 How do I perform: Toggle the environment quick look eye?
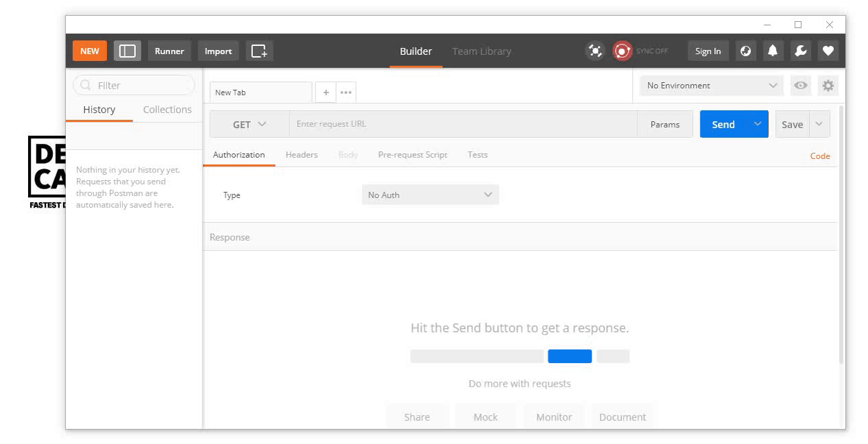(x=800, y=86)
